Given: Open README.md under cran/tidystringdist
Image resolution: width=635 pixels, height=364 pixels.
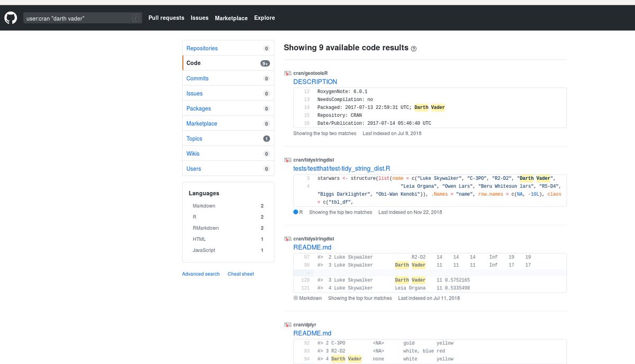Looking at the screenshot, I should [x=312, y=247].
